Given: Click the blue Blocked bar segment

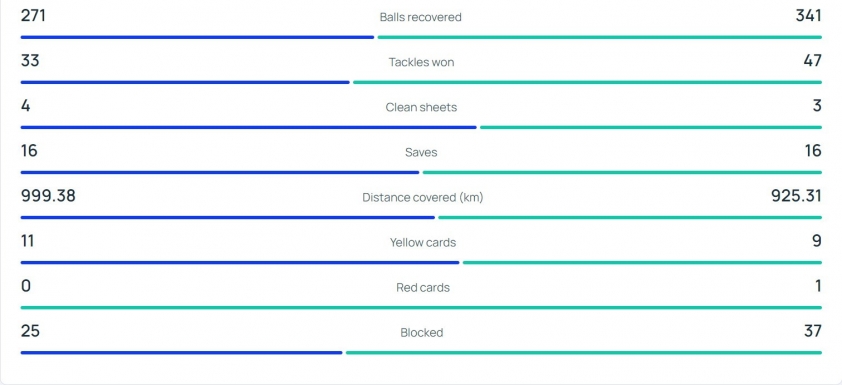Looking at the screenshot, I should coord(182,353).
